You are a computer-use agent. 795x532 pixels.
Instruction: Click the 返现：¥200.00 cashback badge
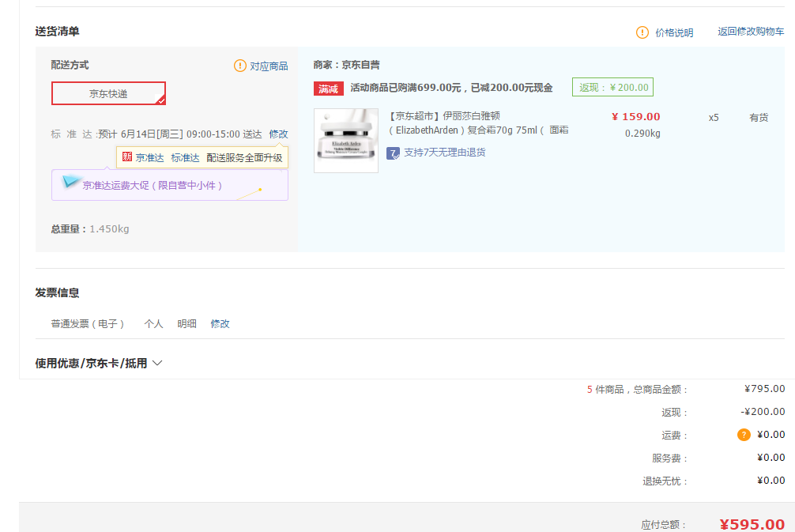[612, 87]
